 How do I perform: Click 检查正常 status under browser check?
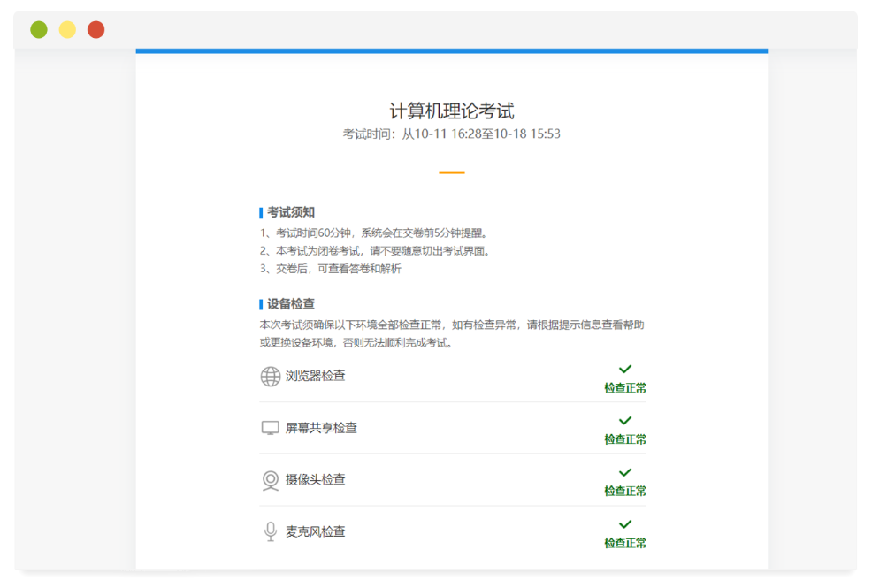pyautogui.click(x=625, y=388)
